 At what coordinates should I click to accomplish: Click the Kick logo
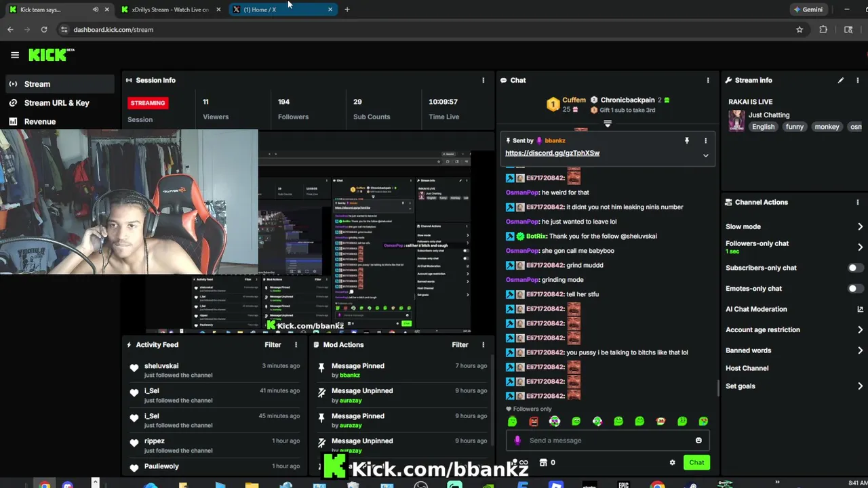[x=51, y=55]
